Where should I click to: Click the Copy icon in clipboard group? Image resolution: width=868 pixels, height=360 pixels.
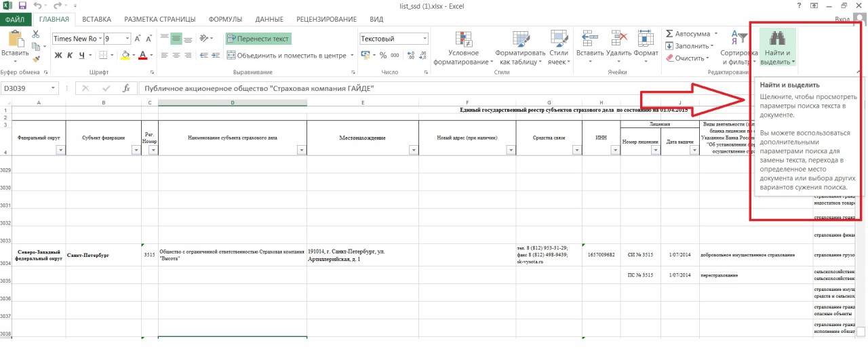click(37, 45)
